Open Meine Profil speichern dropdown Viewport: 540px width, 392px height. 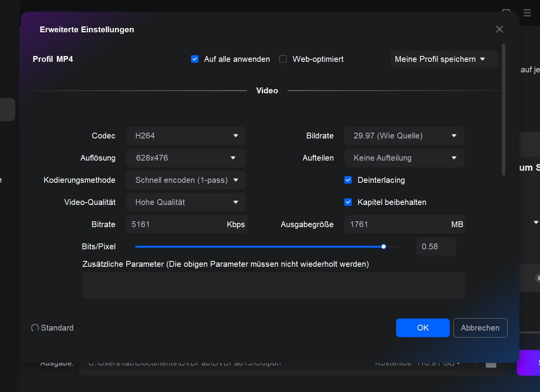point(444,59)
